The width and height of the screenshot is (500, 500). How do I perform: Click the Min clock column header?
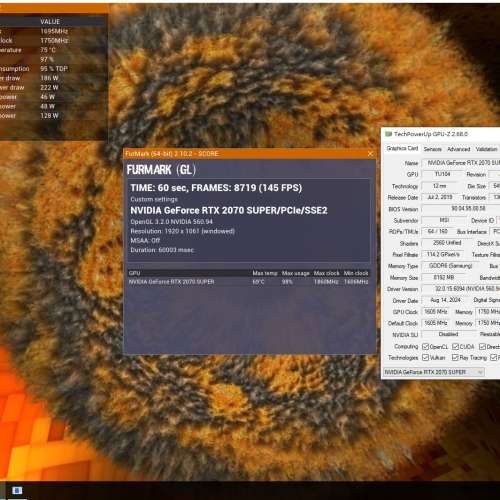tap(356, 273)
